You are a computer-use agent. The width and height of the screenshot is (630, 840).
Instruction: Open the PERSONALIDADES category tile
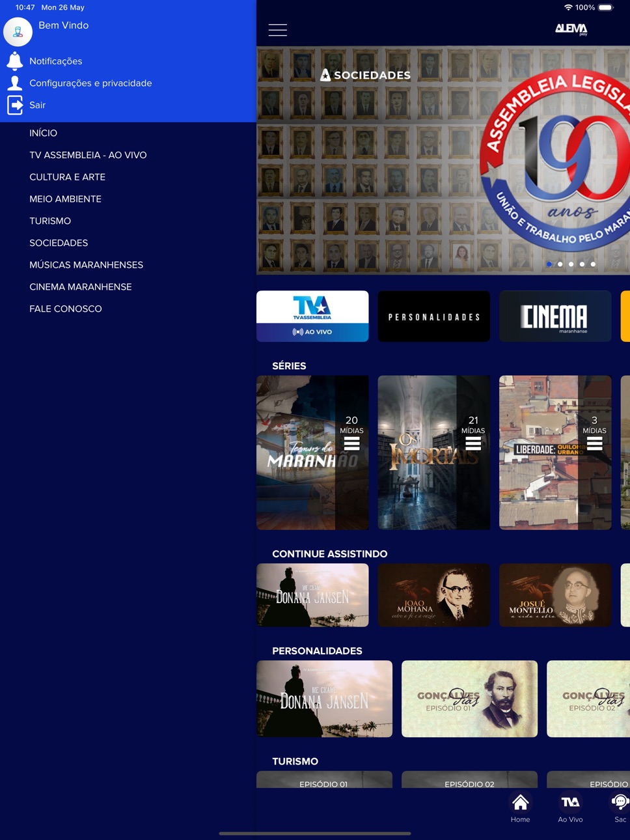pos(434,316)
